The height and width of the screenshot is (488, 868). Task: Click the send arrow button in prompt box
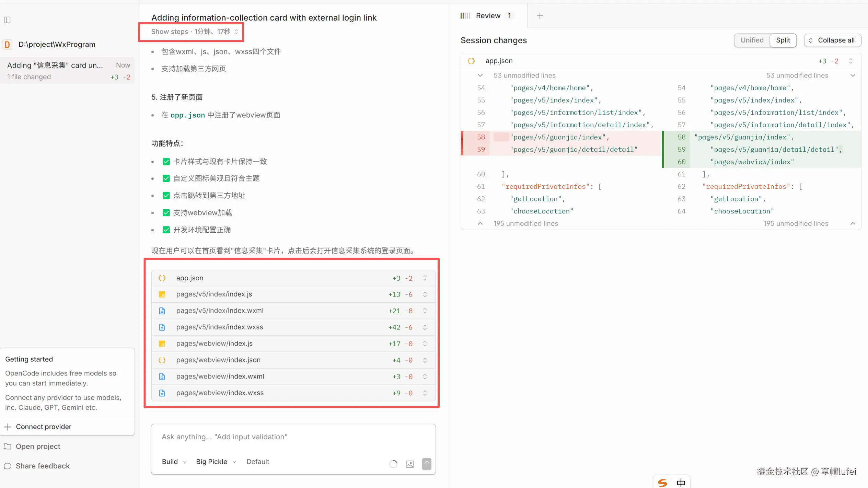coord(427,464)
